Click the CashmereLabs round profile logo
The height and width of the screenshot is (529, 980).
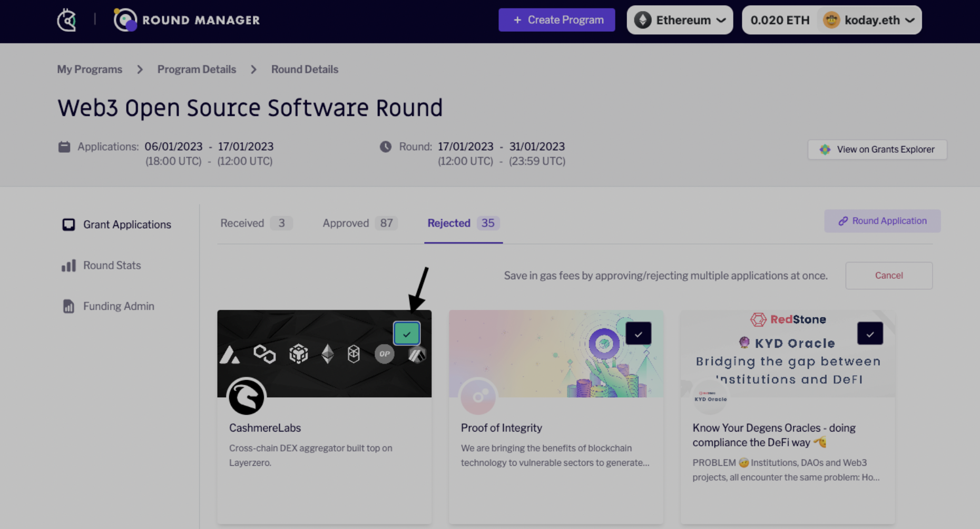[x=247, y=397]
